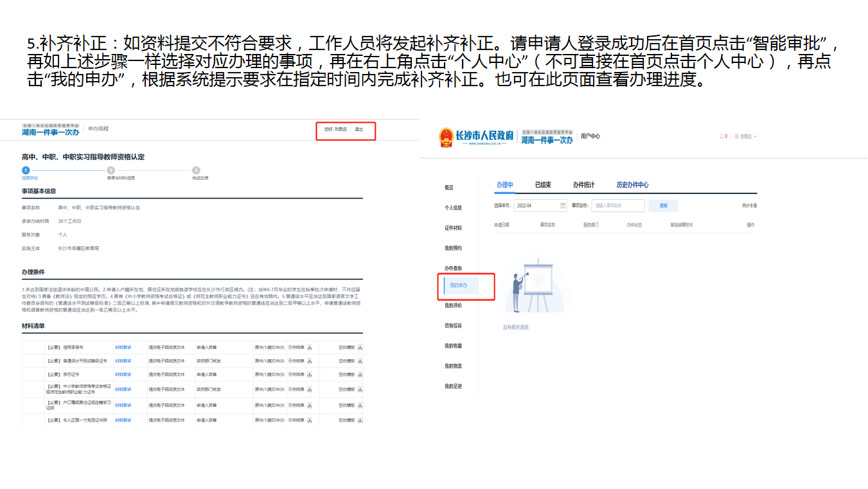Click the notification bell icon
Image resolution: width=868 pixels, height=489 pixels.
(x=722, y=136)
